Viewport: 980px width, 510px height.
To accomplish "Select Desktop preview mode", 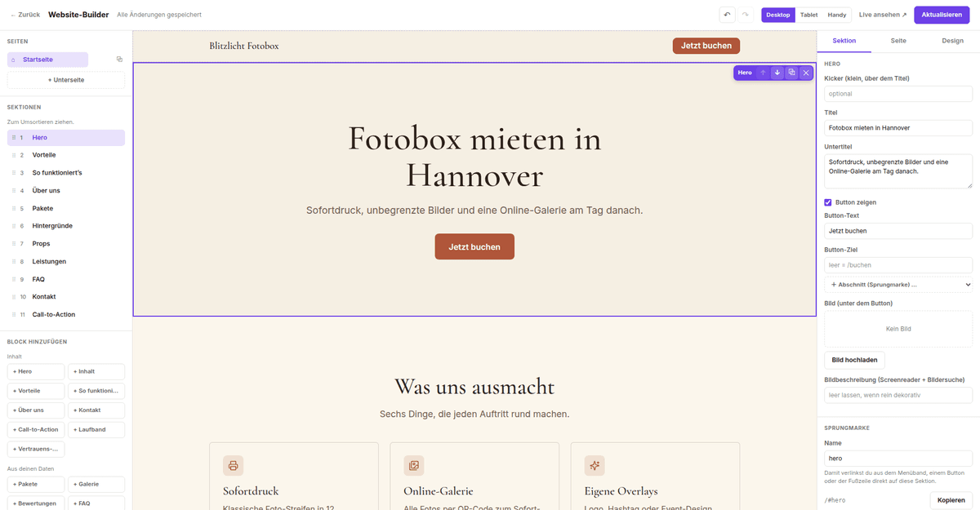I will 778,15.
